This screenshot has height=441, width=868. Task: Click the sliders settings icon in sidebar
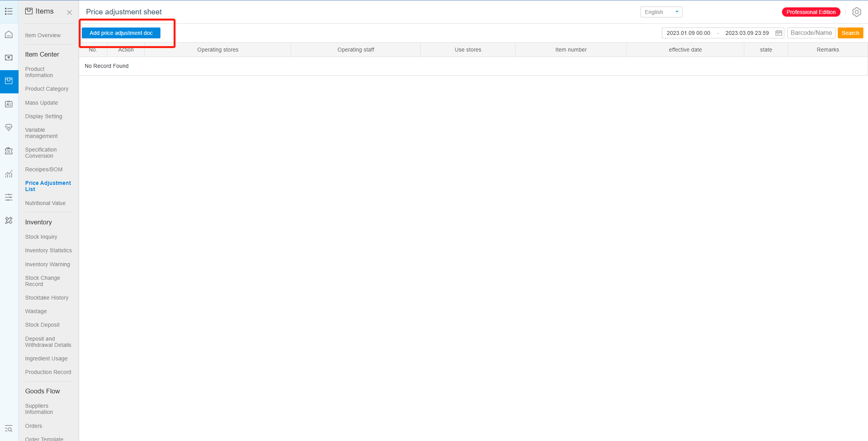point(9,197)
